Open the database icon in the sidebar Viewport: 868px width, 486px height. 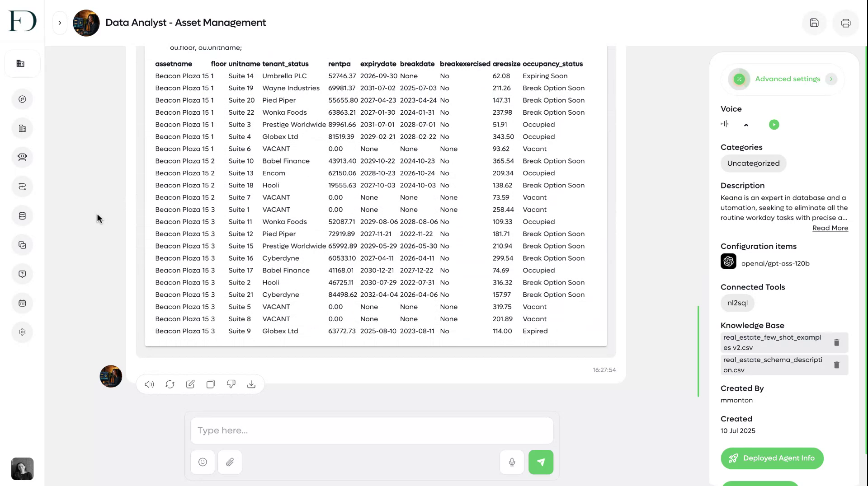22,216
